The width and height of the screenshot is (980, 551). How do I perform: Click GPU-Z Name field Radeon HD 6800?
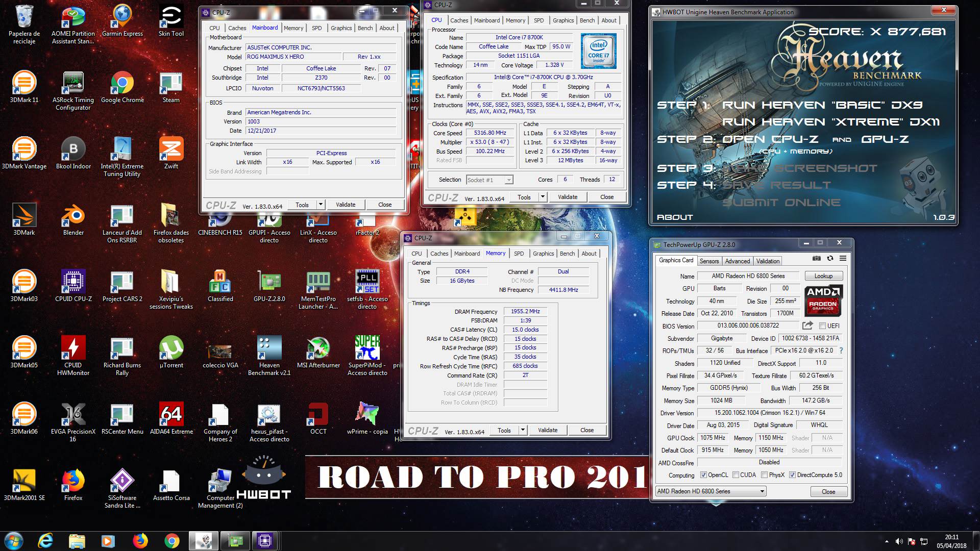pos(748,276)
